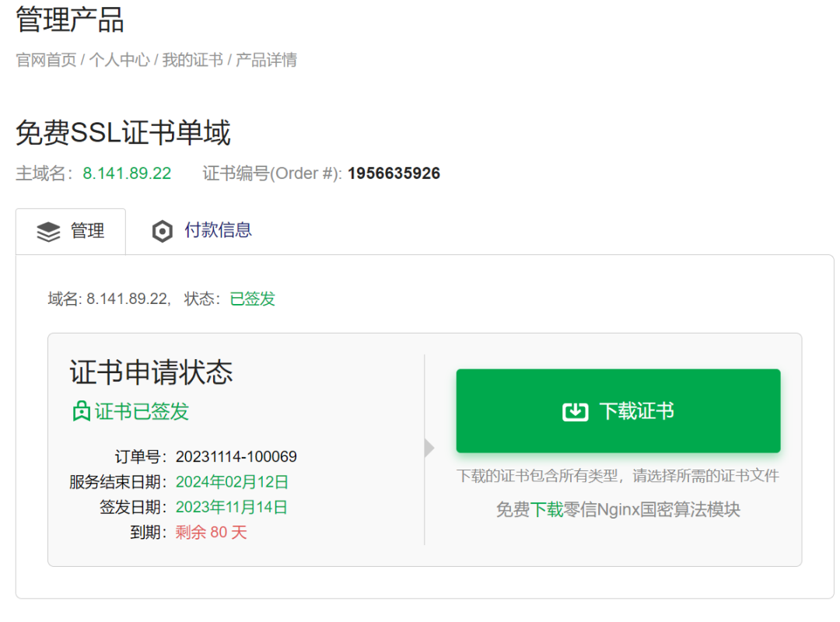Navigate to 我的证书 breadcrumb link
This screenshot has height=622, width=840.
click(x=193, y=60)
